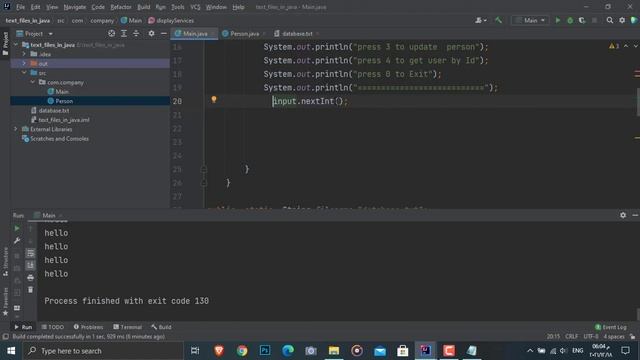640x360 pixels.
Task: Open Run panel gear settings
Action: (623, 215)
